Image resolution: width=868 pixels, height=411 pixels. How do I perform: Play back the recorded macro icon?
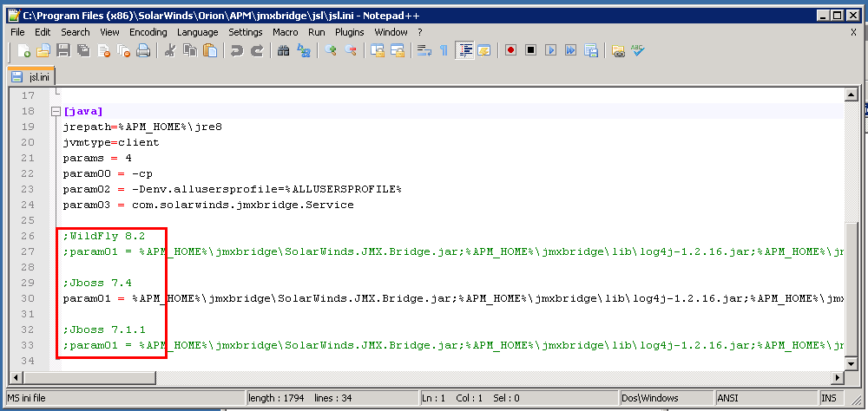[x=550, y=51]
